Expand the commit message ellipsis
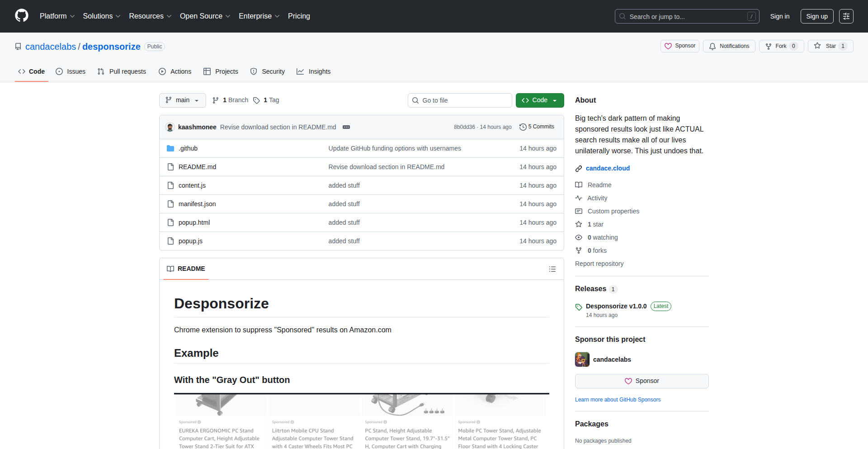The height and width of the screenshot is (449, 868). click(x=346, y=127)
